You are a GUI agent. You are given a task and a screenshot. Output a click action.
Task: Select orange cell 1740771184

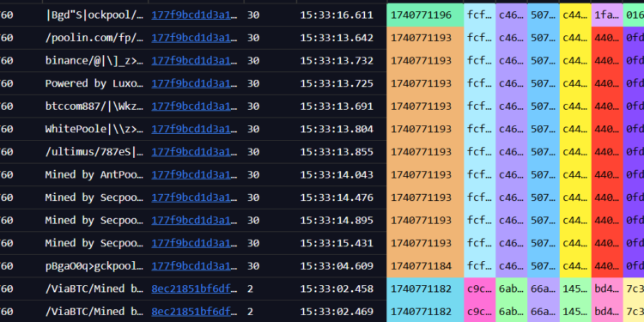425,266
